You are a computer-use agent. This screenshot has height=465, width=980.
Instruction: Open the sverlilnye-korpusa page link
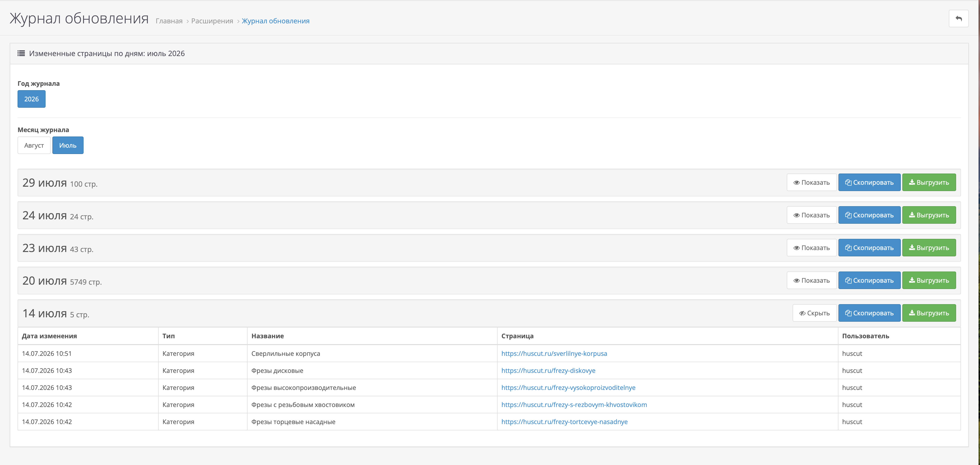tap(554, 354)
